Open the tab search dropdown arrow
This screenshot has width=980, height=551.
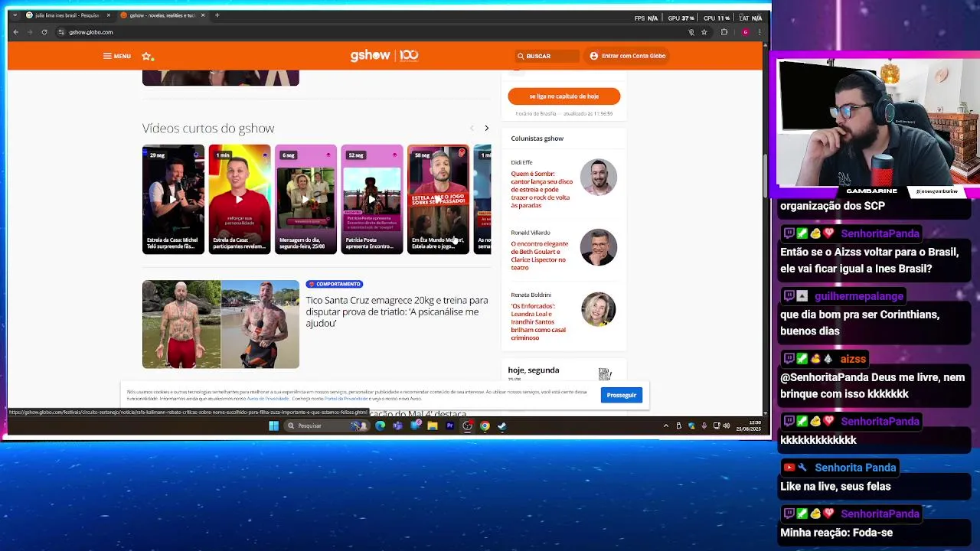[x=15, y=15]
